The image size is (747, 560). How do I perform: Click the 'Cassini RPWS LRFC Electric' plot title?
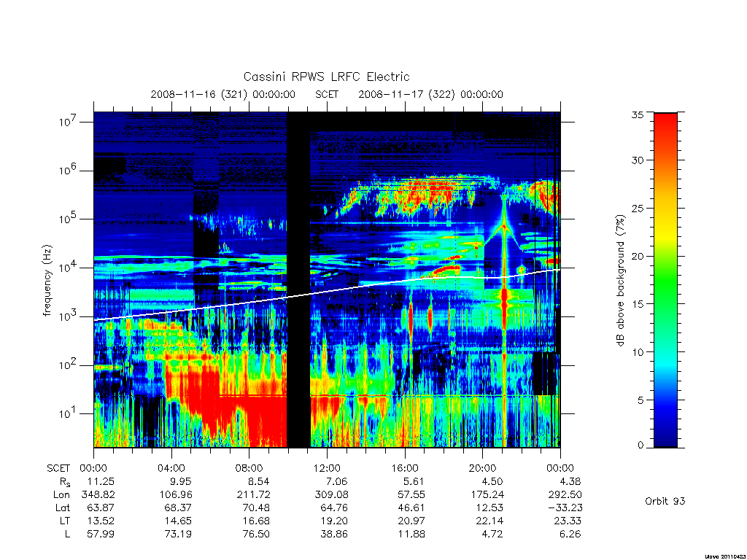326,77
